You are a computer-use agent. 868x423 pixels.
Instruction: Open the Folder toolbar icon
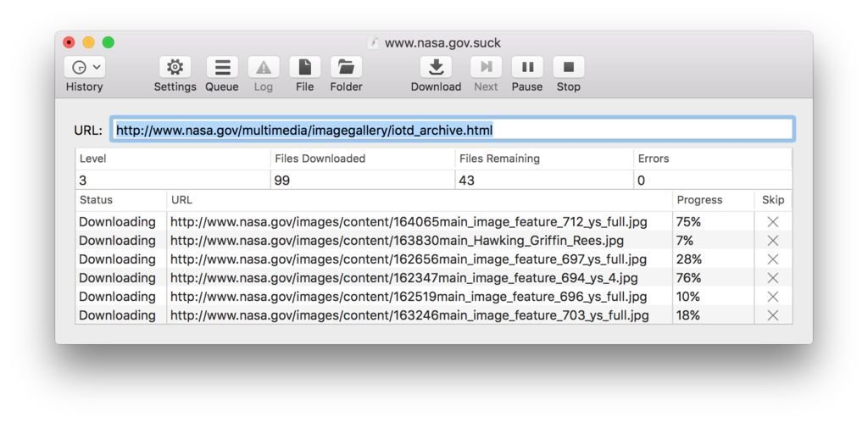[346, 67]
